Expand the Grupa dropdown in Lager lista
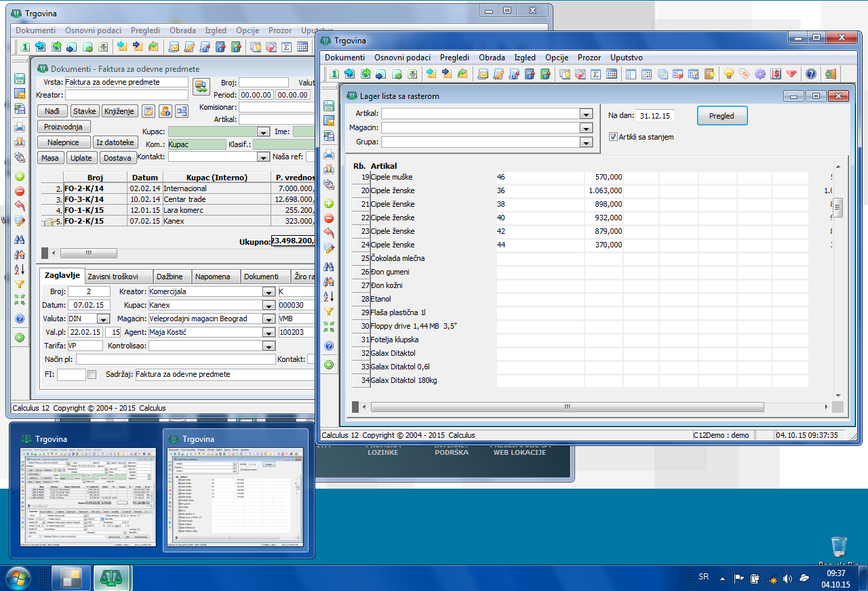The height and width of the screenshot is (591, 868). tap(586, 142)
